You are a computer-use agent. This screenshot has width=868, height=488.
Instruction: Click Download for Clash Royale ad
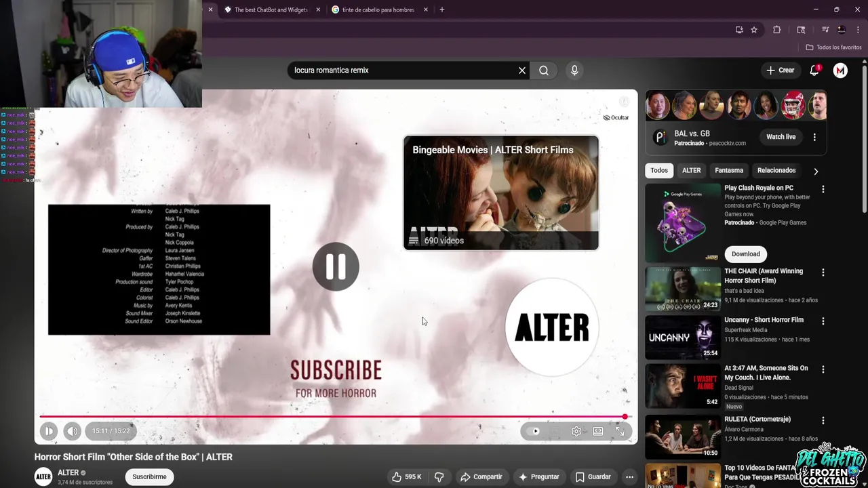(x=746, y=253)
